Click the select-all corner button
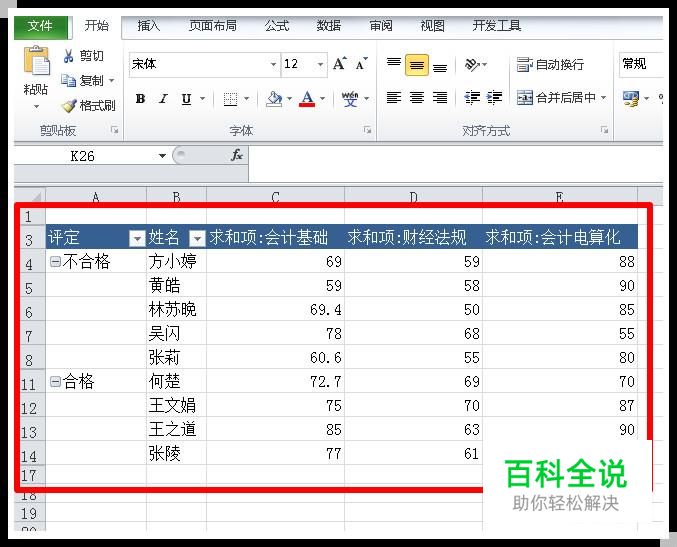677x547 pixels. pyautogui.click(x=30, y=196)
